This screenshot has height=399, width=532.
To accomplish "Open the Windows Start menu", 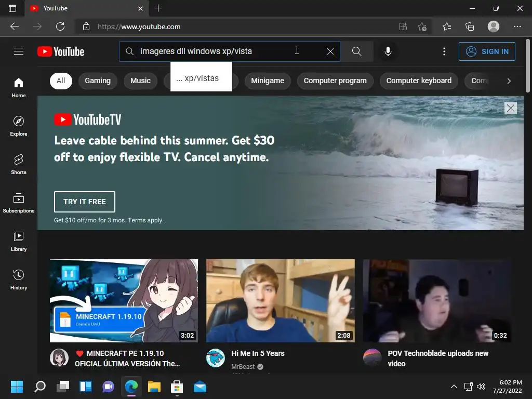I will 17,387.
